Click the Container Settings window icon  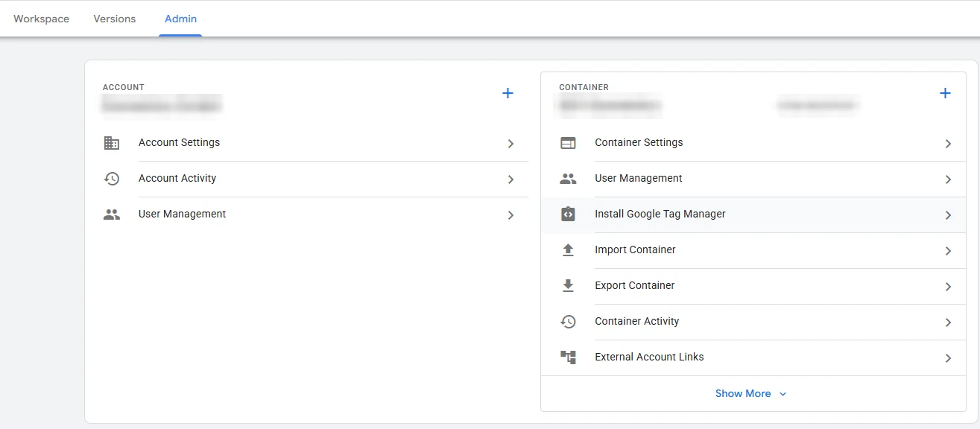point(568,143)
